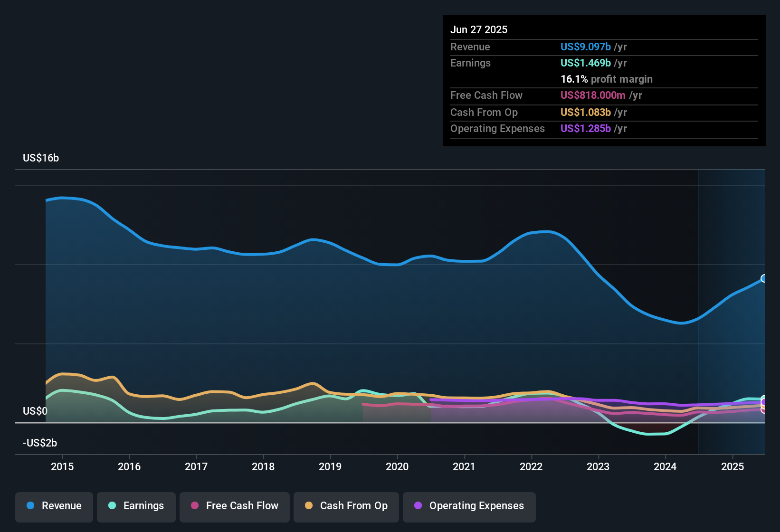
Task: Click the teal Earnings legend dot
Action: tap(112, 505)
